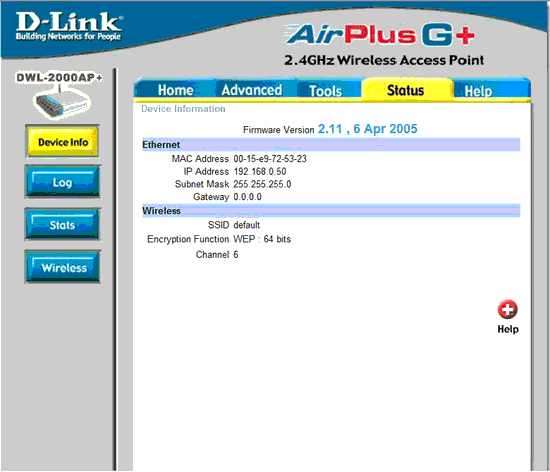Click the Help label under plus icon
This screenshot has height=472, width=550.
click(x=508, y=329)
